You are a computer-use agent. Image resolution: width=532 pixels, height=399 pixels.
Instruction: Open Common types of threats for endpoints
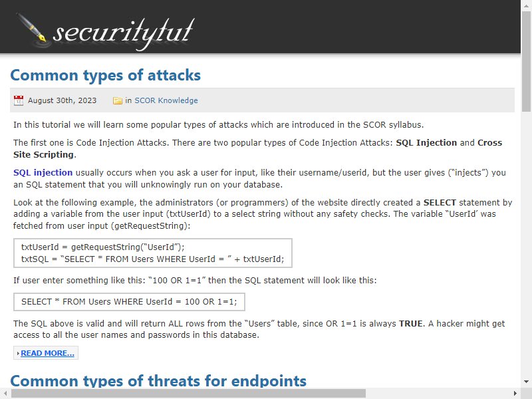coord(158,381)
